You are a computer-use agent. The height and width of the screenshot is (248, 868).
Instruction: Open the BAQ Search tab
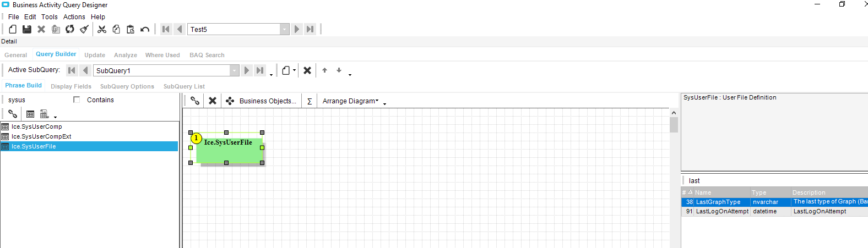click(207, 55)
